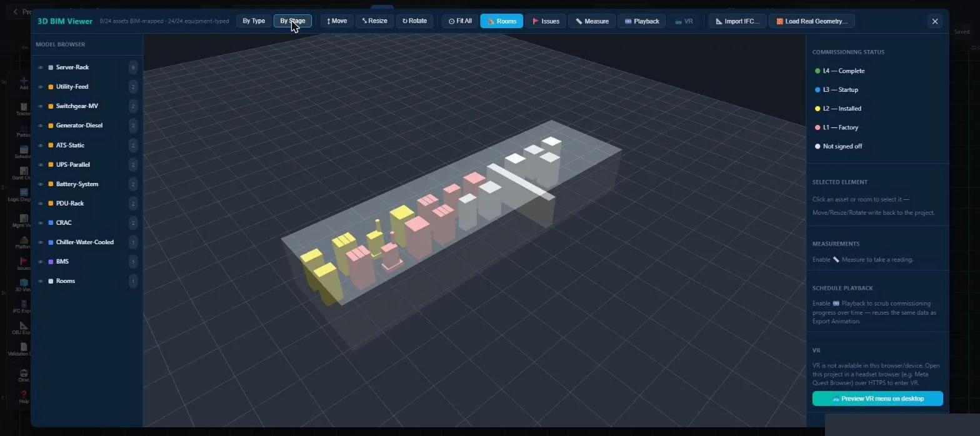
Task: Click CRAC blue color square
Action: point(51,223)
